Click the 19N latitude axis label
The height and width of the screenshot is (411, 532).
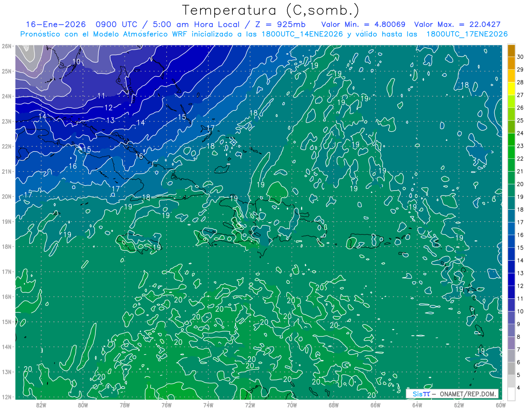[6, 221]
